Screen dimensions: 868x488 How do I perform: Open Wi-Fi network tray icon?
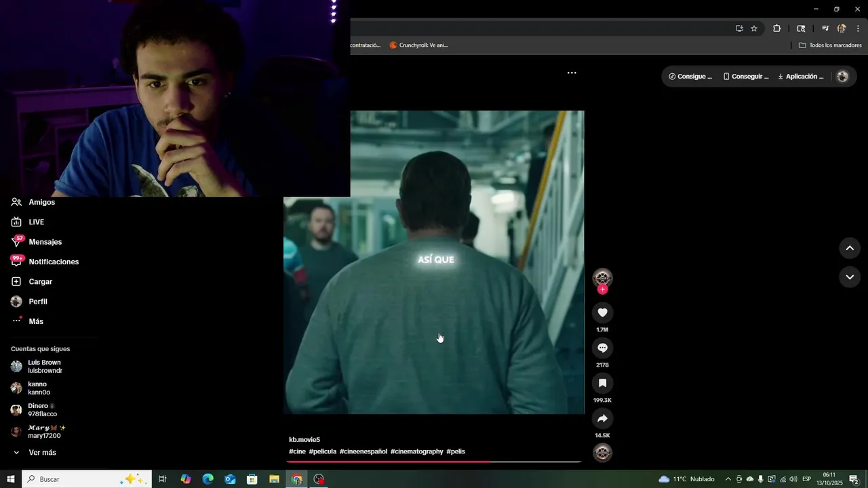[783, 479]
